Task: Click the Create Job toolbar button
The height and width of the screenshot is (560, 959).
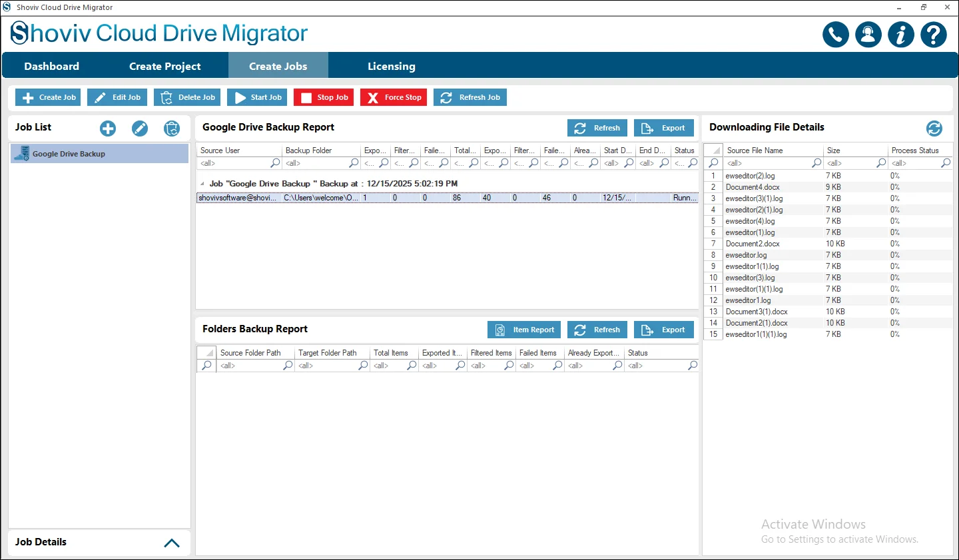Action: pyautogui.click(x=48, y=97)
